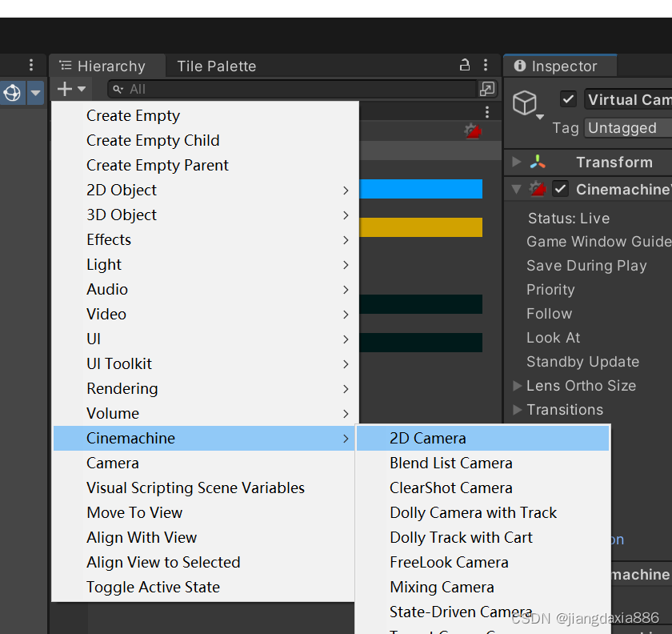Create a FreeLook Camera
This screenshot has height=634, width=672.
point(482,563)
